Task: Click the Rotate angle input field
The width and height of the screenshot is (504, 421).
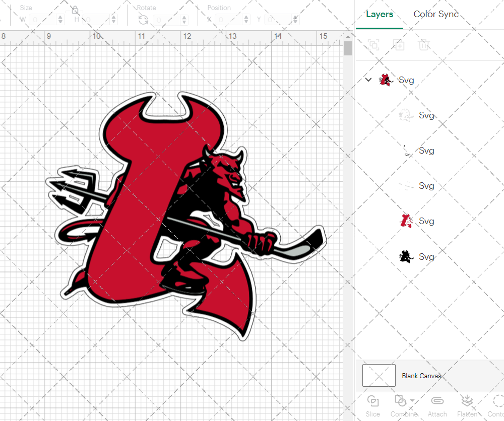Action: (166, 20)
